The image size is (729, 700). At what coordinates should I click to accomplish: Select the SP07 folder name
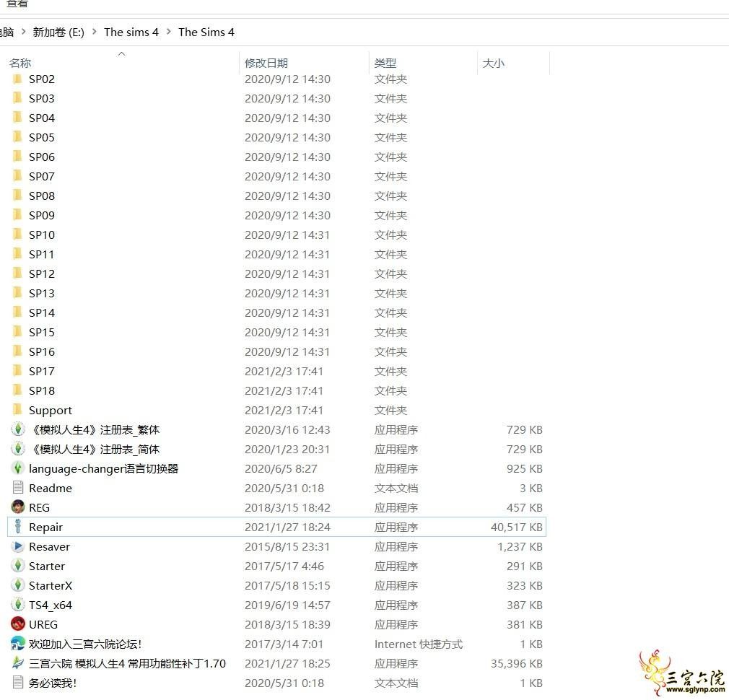tap(42, 177)
